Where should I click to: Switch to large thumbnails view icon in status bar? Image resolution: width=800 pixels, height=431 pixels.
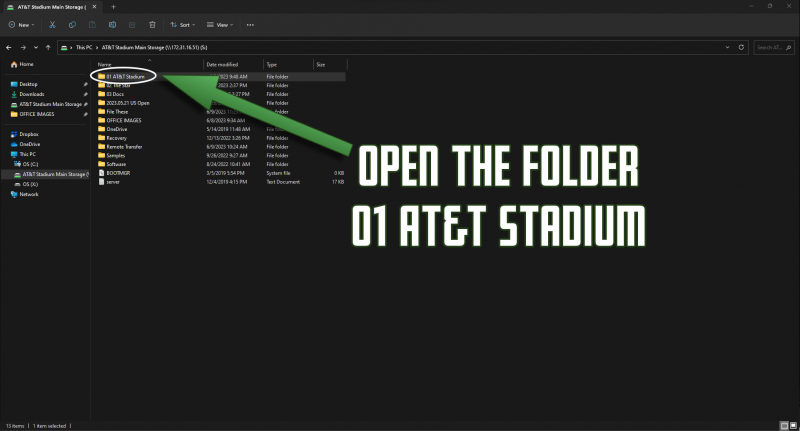pos(793,425)
